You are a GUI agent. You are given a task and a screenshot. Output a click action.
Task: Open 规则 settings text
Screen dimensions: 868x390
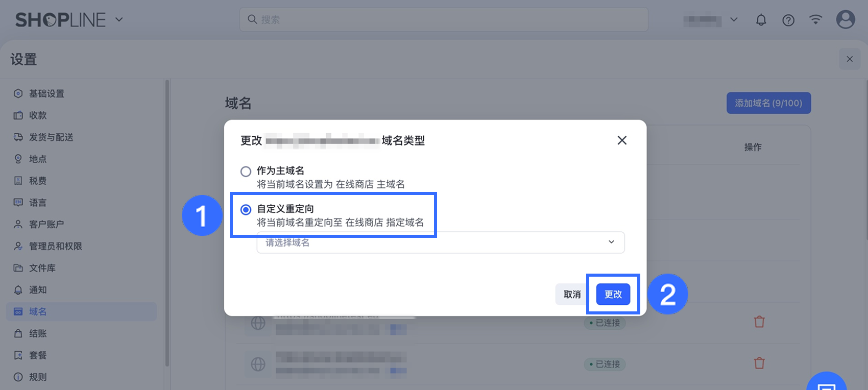(38, 377)
